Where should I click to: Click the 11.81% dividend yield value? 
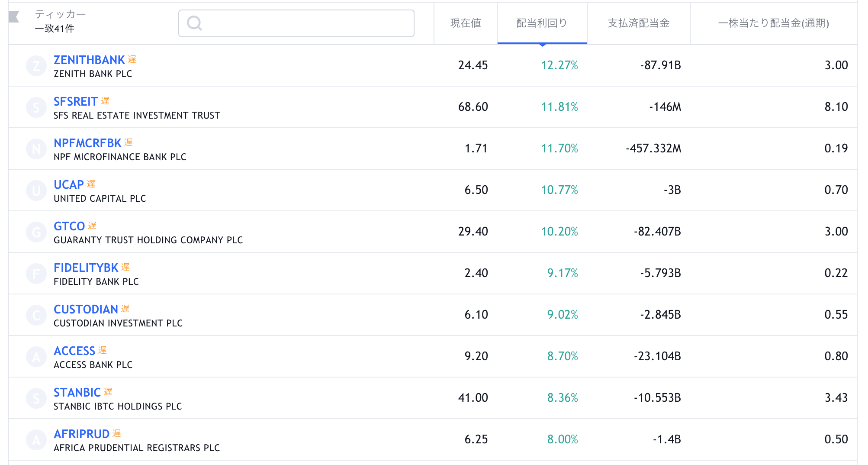[559, 107]
